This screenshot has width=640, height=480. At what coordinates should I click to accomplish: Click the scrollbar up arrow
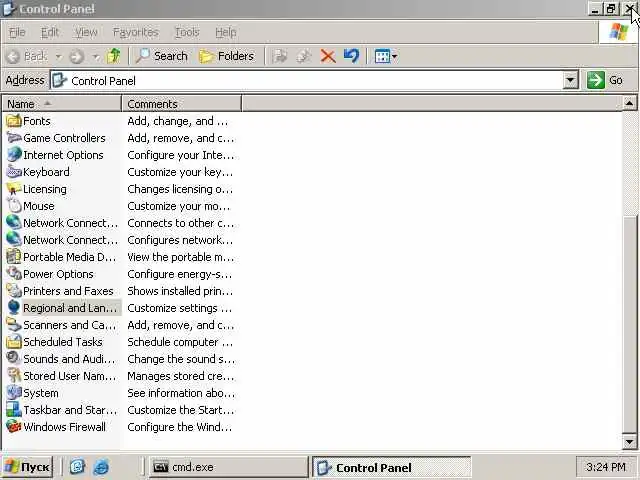pos(629,103)
